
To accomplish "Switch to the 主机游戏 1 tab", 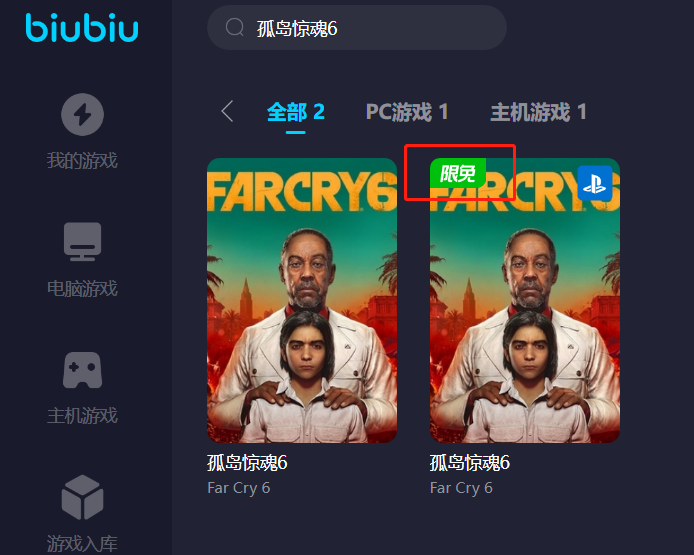I will point(538,112).
